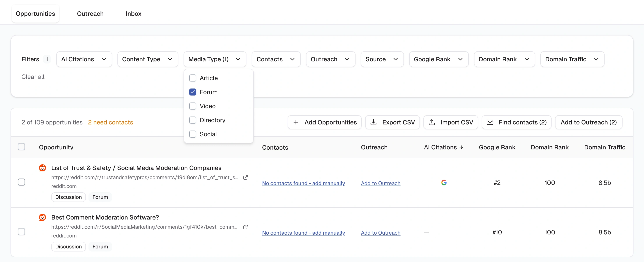This screenshot has width=644, height=262.
Task: Check the Video media type option
Action: point(193,106)
